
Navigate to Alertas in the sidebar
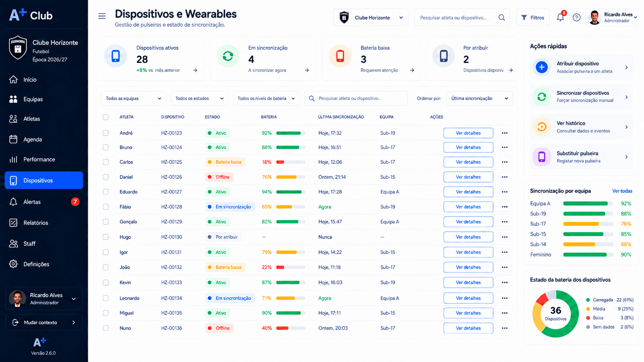click(x=44, y=202)
